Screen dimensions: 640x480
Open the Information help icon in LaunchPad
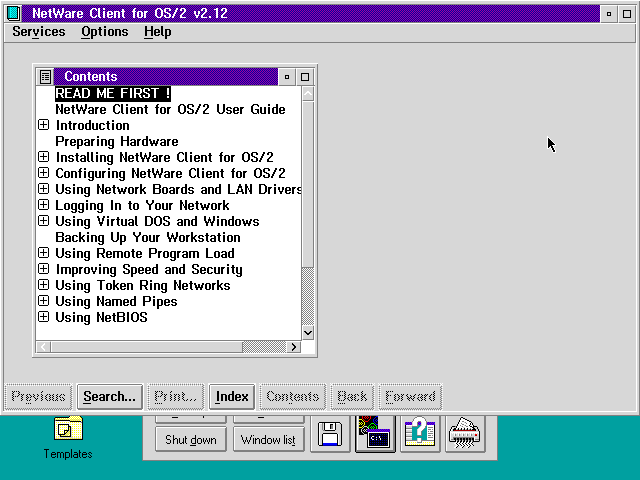tap(420, 434)
